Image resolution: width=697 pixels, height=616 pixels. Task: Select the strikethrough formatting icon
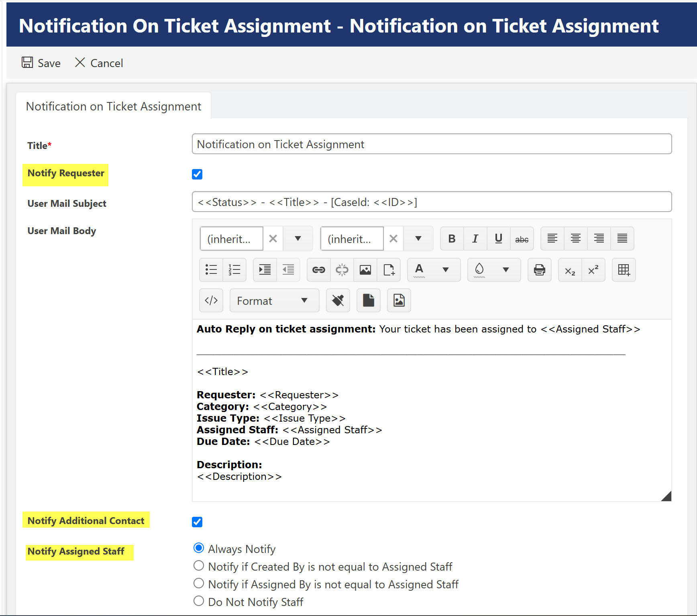522,239
